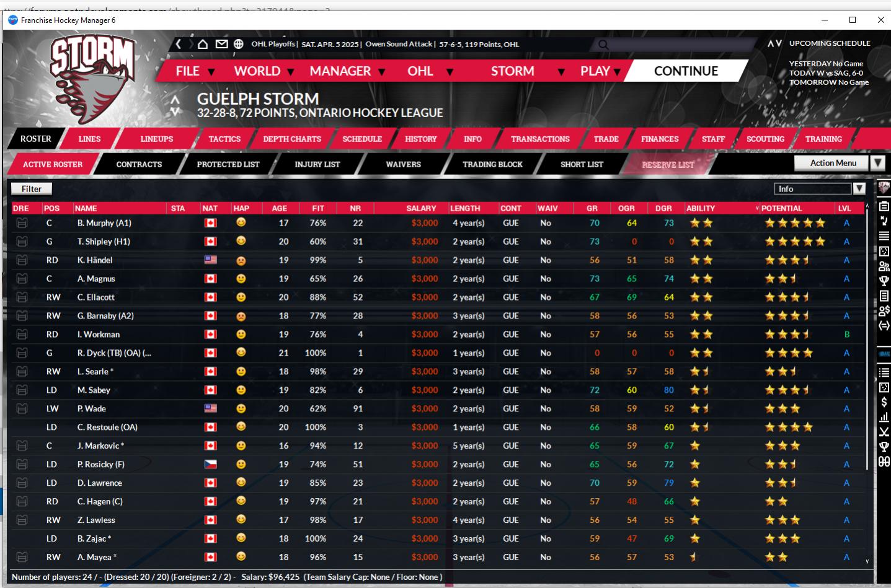Open the Finances tab
891x588 pixels.
click(x=660, y=139)
